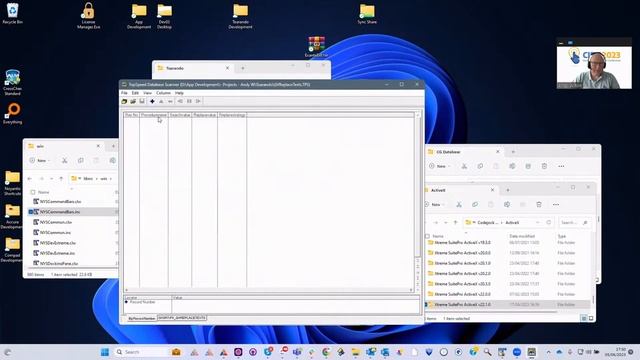
Task: Refresh the ActiveX folder view
Action: pyautogui.click(x=549, y=223)
